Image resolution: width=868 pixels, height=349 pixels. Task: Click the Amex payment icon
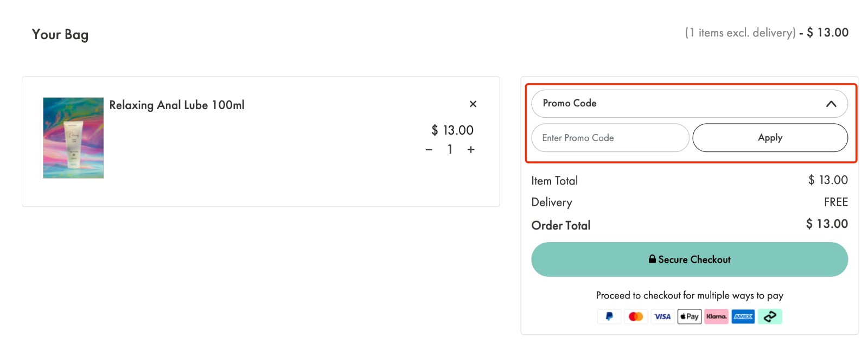click(x=743, y=316)
